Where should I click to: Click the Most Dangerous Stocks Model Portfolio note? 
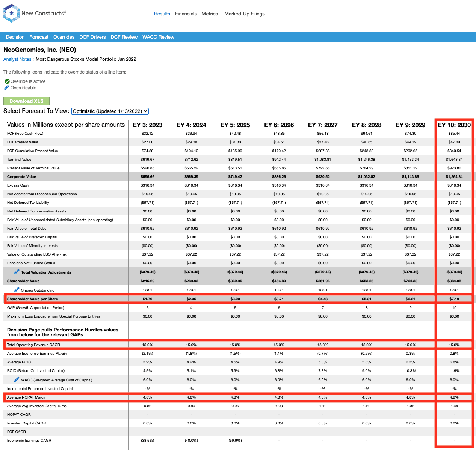click(86, 59)
